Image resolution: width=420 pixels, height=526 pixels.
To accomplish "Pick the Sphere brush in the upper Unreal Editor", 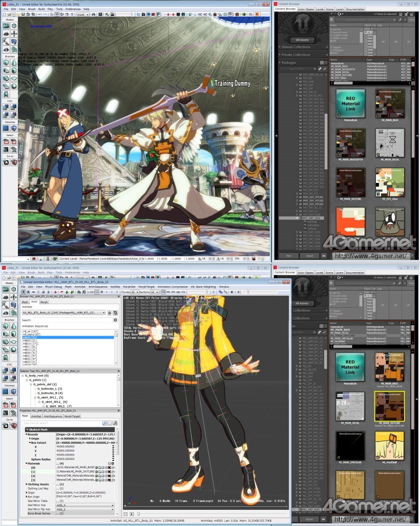I will 14,86.
